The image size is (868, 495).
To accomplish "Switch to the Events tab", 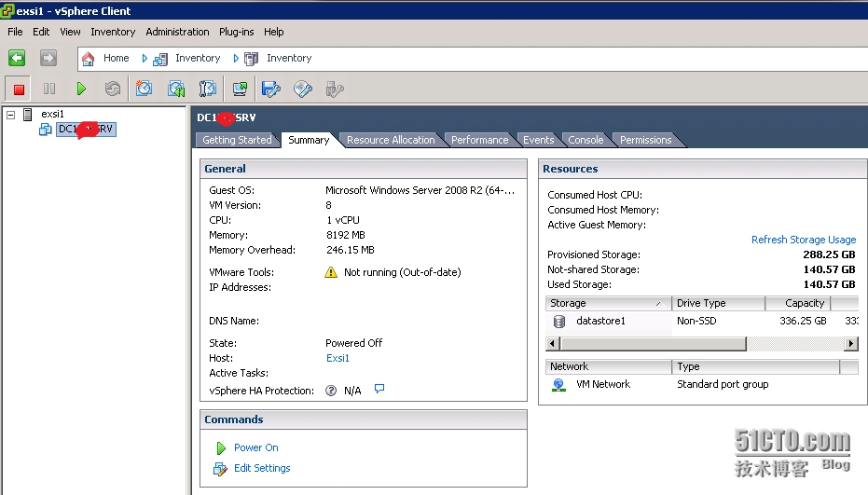I will [x=539, y=140].
